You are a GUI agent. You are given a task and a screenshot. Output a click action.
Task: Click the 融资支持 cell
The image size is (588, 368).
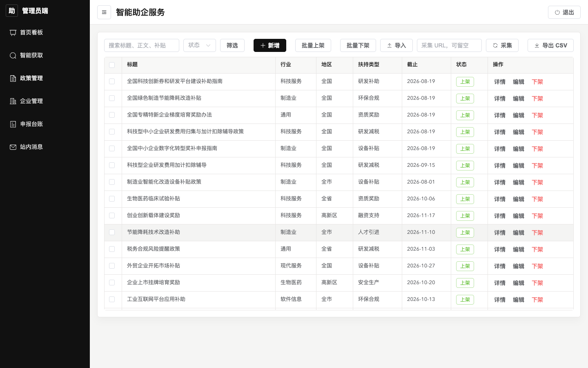369,215
